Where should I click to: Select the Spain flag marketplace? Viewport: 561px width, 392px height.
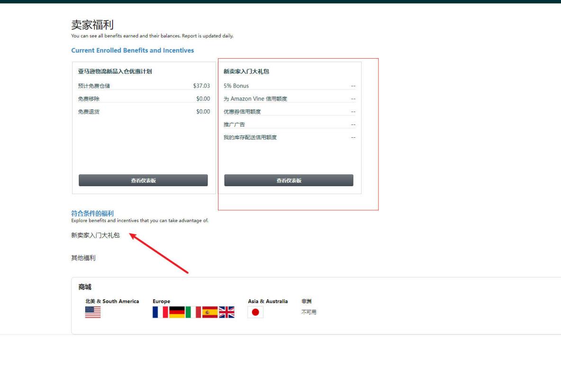tap(209, 312)
